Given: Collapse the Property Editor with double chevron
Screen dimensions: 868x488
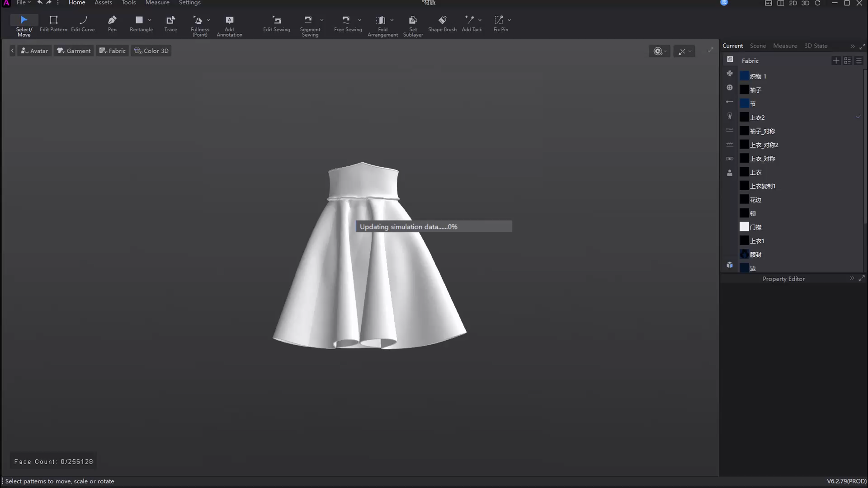Looking at the screenshot, I should (852, 279).
